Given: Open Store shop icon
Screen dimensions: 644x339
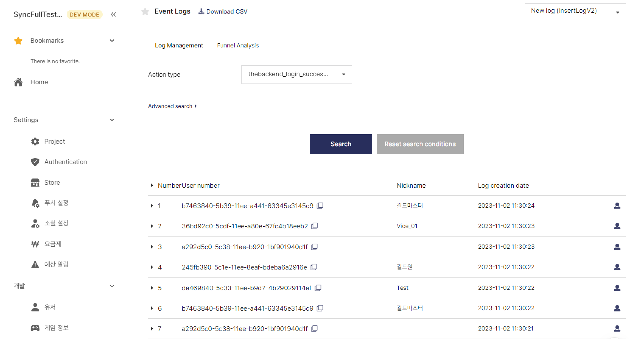Looking at the screenshot, I should pyautogui.click(x=35, y=182).
